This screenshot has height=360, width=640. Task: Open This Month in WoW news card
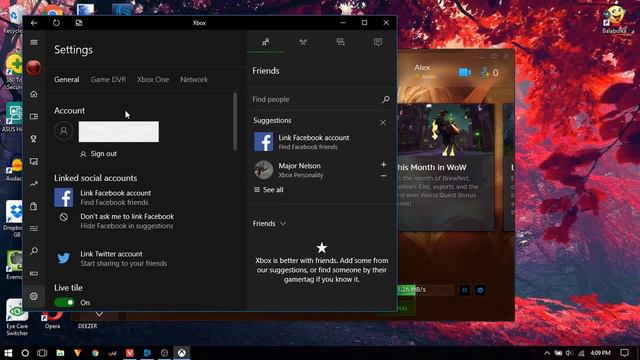[x=445, y=167]
